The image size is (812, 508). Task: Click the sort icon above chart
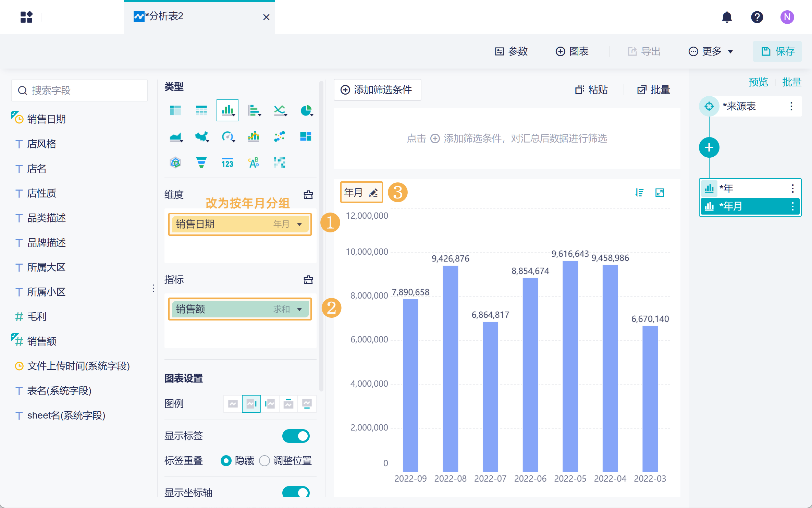click(639, 193)
